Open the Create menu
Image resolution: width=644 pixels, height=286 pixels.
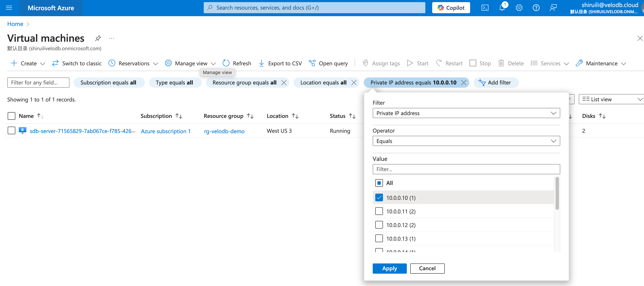[28, 63]
